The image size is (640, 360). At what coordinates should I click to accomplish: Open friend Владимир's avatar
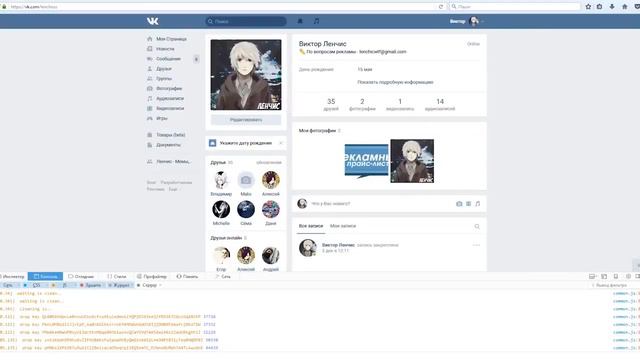tap(221, 180)
